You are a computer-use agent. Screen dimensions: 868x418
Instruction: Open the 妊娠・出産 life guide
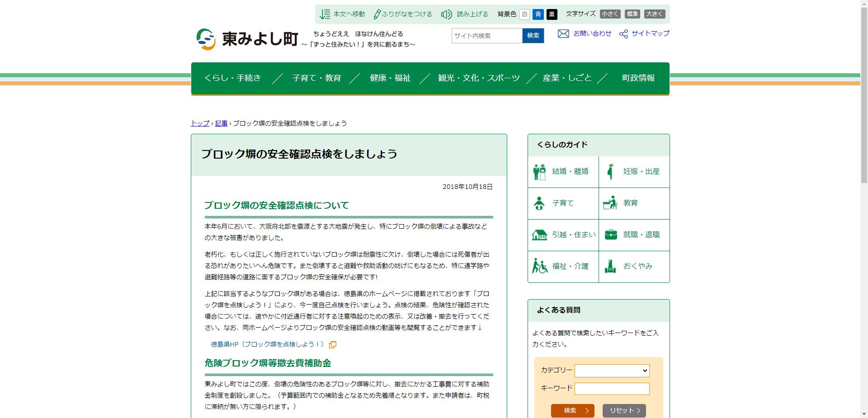[x=610, y=171]
